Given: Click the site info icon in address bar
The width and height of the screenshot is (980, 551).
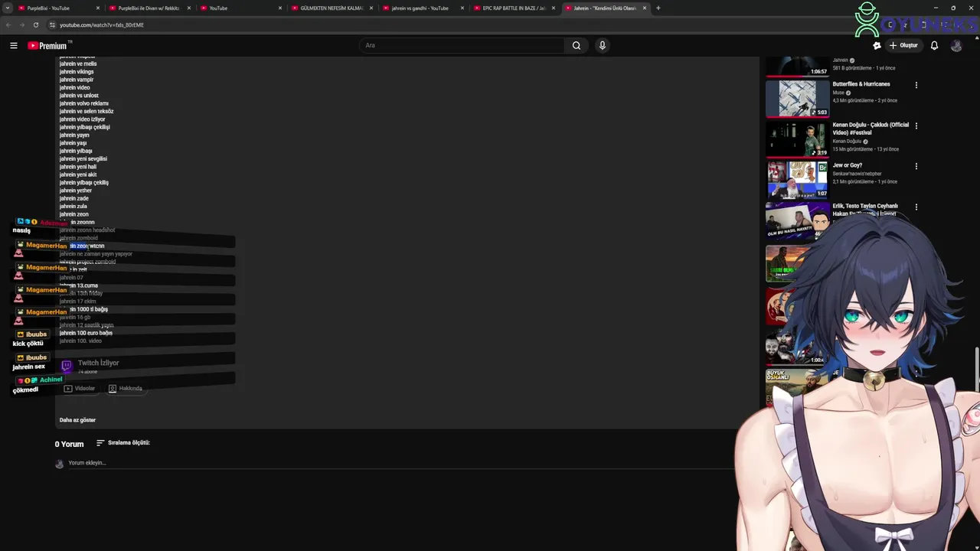Looking at the screenshot, I should 52,24.
